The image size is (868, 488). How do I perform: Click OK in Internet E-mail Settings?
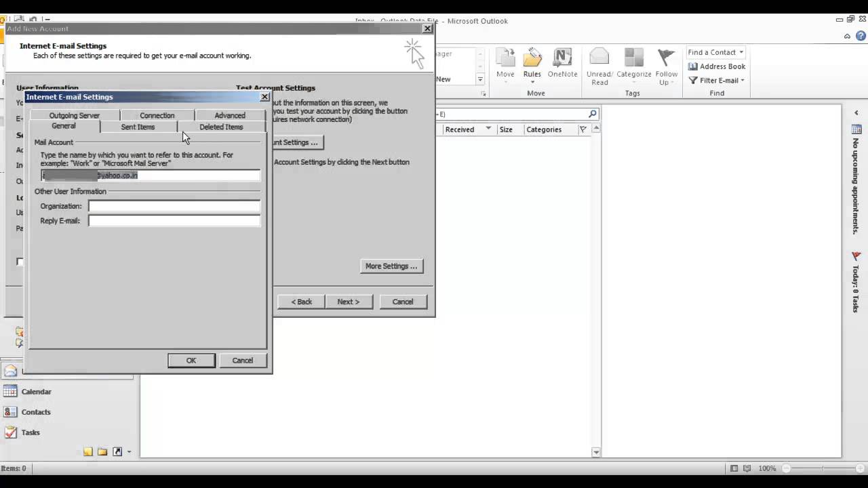point(191,361)
